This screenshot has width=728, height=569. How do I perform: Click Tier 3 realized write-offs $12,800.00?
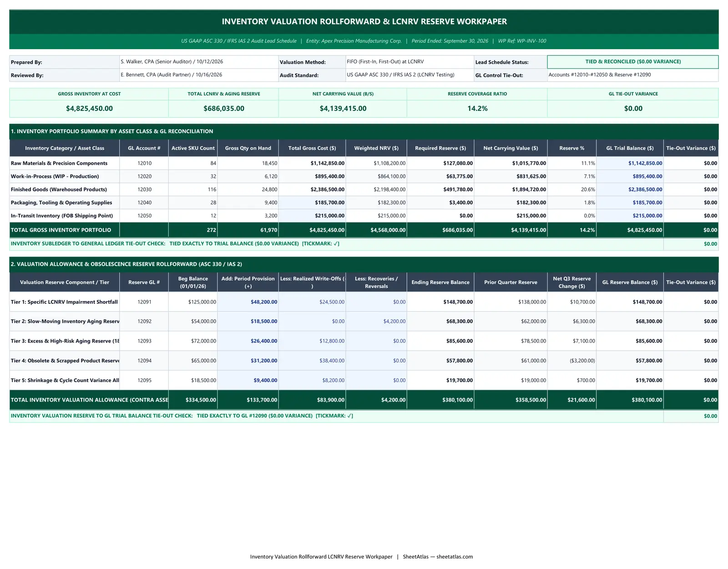tap(312, 341)
